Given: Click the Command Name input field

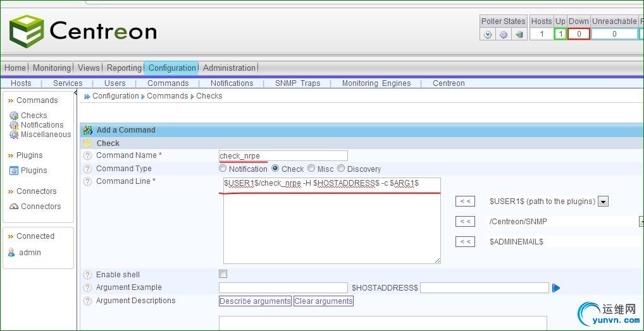Looking at the screenshot, I should (283, 156).
